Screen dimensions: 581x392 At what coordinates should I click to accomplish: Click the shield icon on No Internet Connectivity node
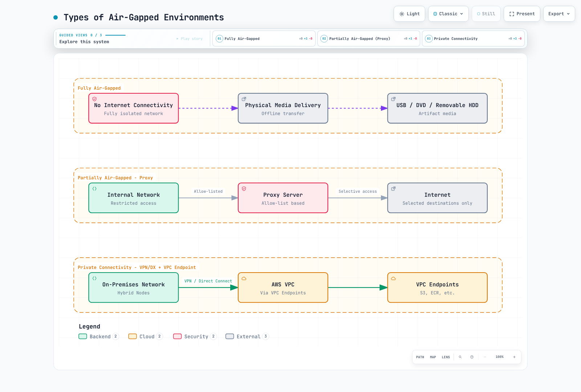click(94, 99)
